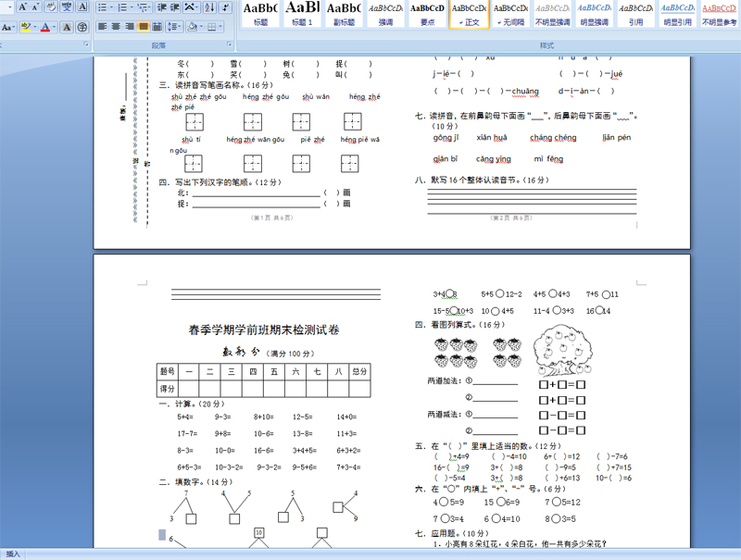Screen dimensions: 741x560
Task: Apply the 不明显强调 style
Action: pos(552,14)
